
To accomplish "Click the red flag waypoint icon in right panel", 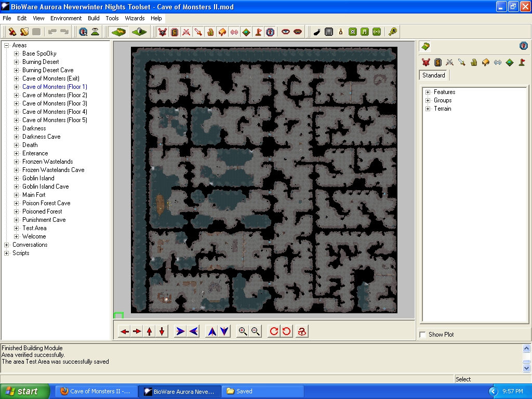I will [x=522, y=62].
